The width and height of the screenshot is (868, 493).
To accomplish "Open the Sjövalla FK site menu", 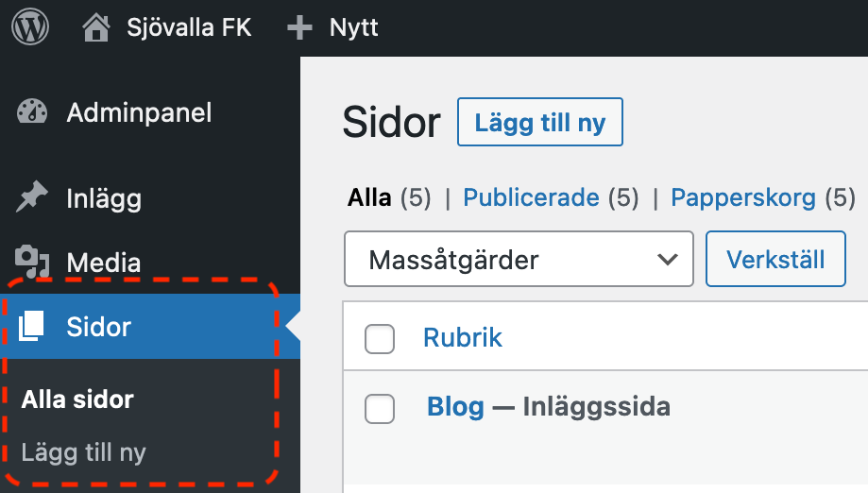I will [x=189, y=27].
